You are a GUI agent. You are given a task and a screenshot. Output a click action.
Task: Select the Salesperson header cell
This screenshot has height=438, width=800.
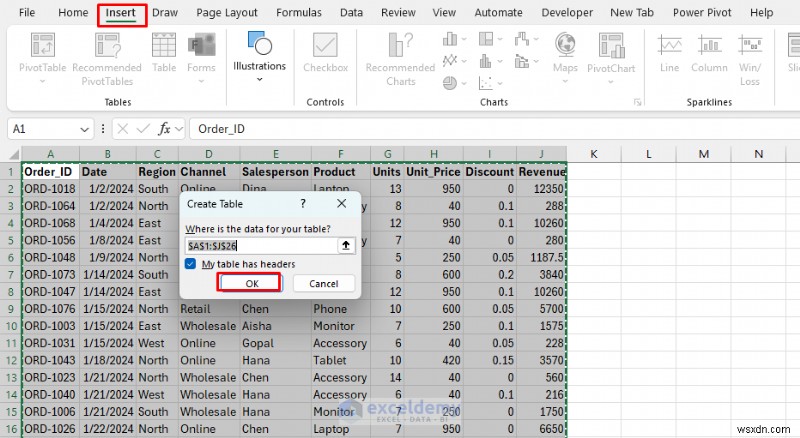point(276,172)
